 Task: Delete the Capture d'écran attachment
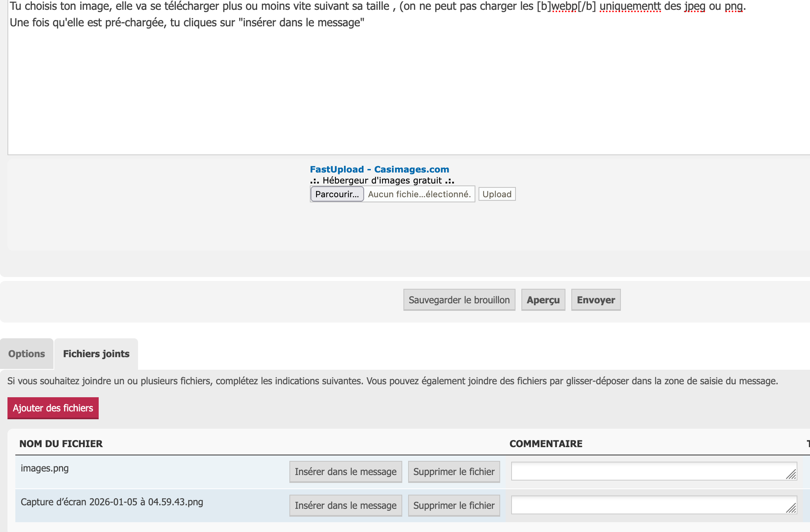[454, 505]
